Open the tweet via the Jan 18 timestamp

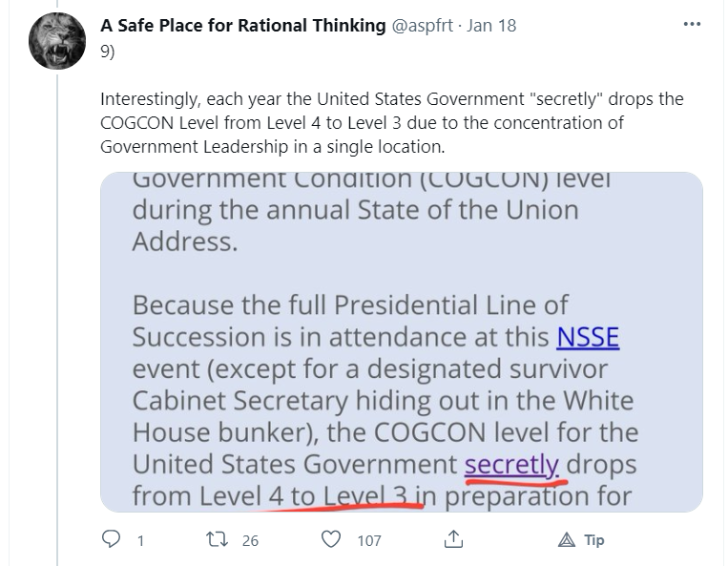coord(492,26)
